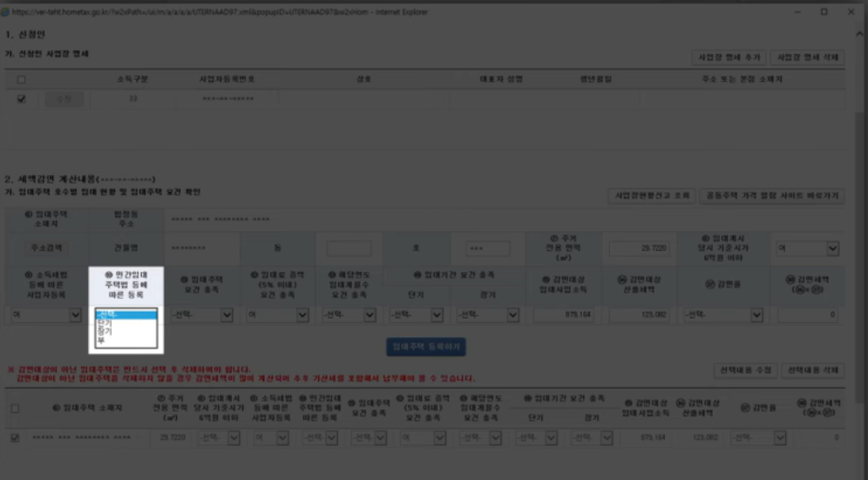Toggle the header checkbox of the bottom 임대주택 table

pyautogui.click(x=15, y=408)
